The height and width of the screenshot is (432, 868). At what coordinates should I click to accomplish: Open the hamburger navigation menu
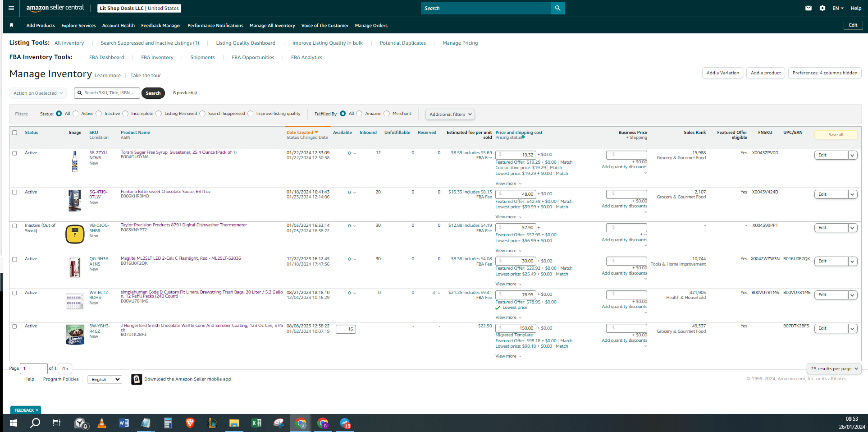11,8
